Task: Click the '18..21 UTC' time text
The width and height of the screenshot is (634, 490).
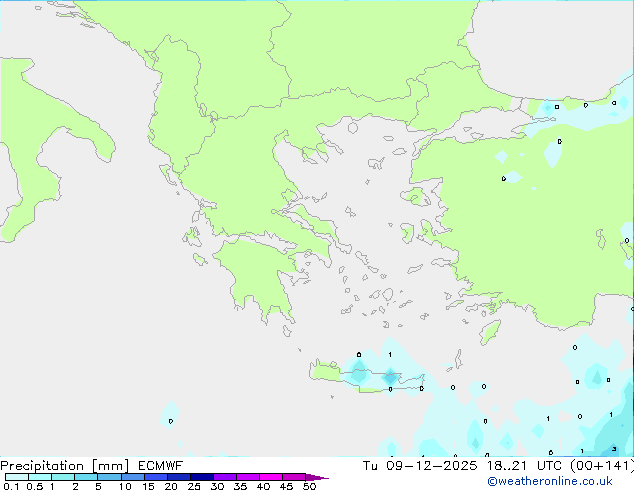Action: [x=524, y=466]
